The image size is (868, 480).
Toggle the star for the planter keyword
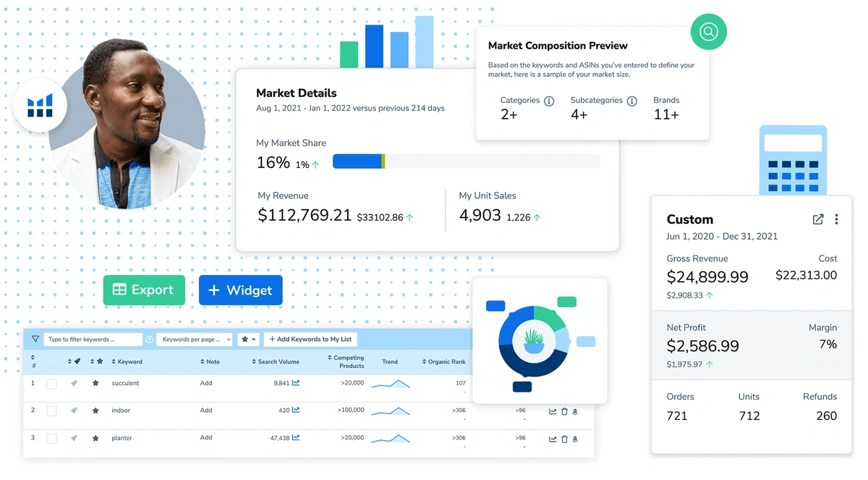[95, 438]
